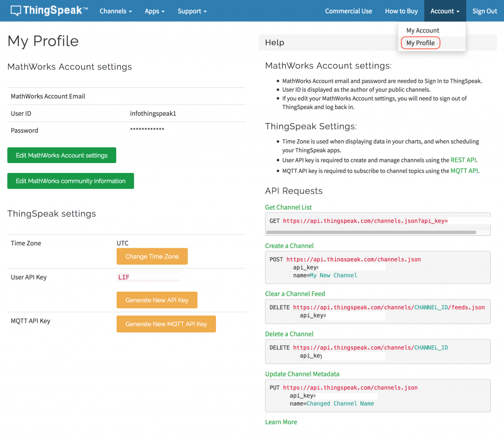
Task: Click the ThingSpeak logo icon
Action: [x=16, y=11]
